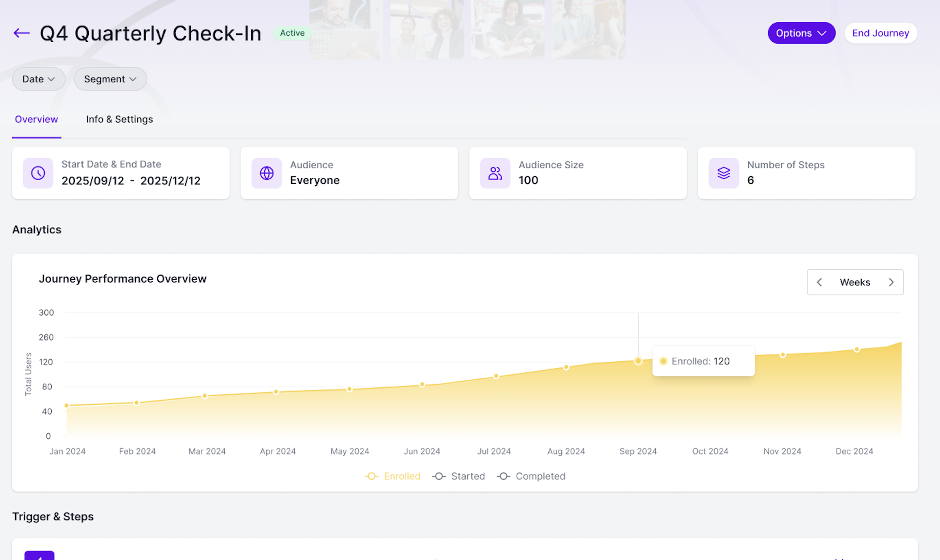Click the clock icon on Start Date card
Image resolution: width=940 pixels, height=560 pixels.
click(x=38, y=173)
